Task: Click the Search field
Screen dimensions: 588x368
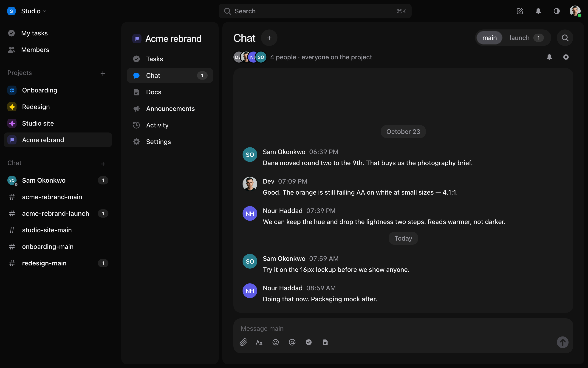Action: coord(315,11)
